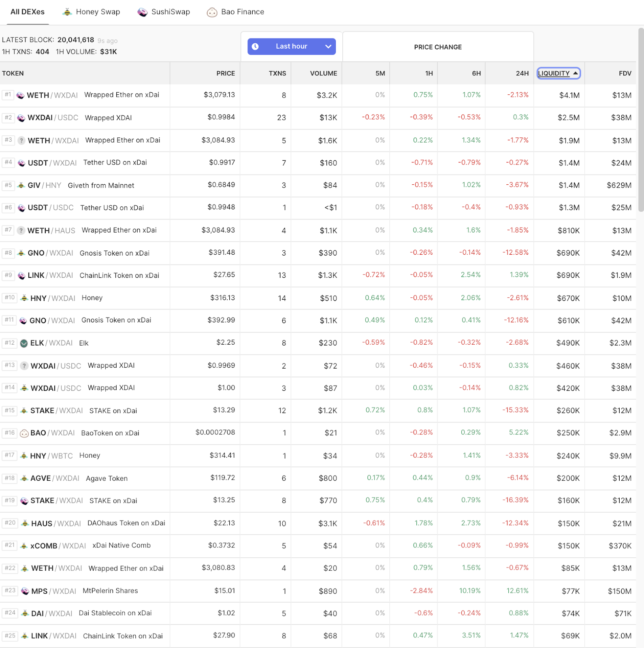Click the bee icon beside HAUS/WXDAI
The height and width of the screenshot is (648, 644).
(25, 523)
